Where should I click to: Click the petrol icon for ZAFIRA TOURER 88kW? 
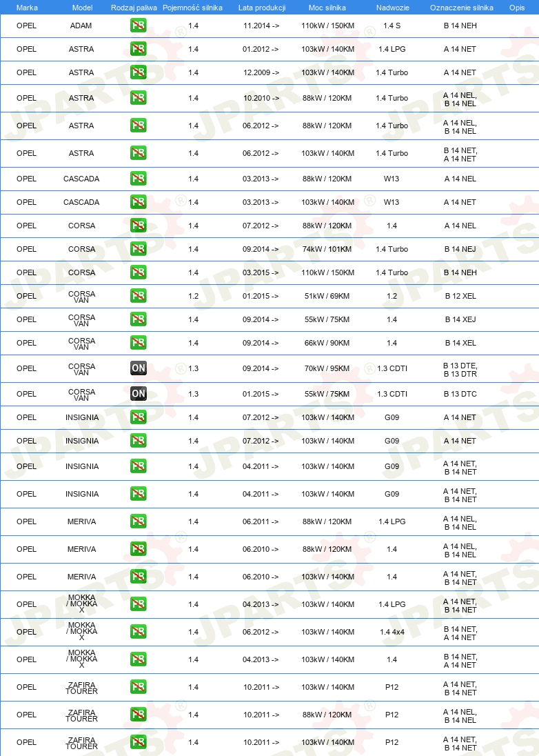139,715
